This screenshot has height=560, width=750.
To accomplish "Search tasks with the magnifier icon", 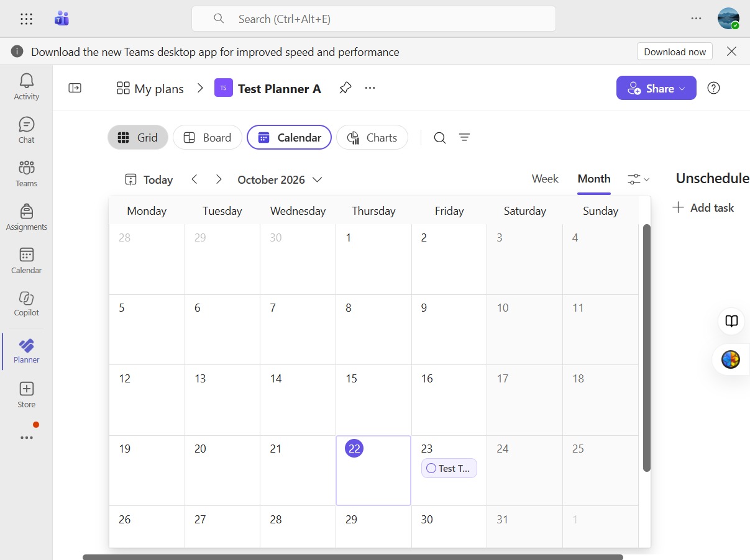I will click(440, 138).
